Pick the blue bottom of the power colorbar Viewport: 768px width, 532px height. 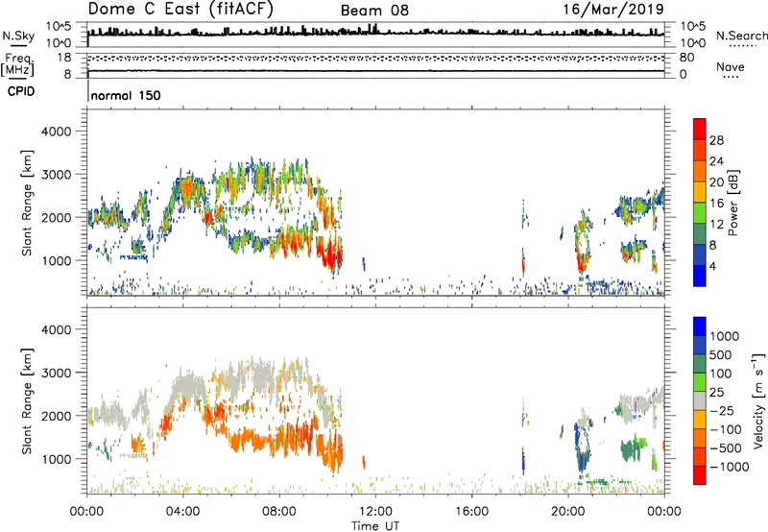(x=700, y=276)
